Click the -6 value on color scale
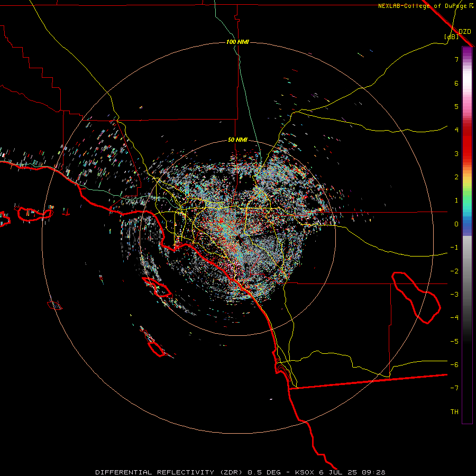476x476 pixels. pyautogui.click(x=454, y=365)
